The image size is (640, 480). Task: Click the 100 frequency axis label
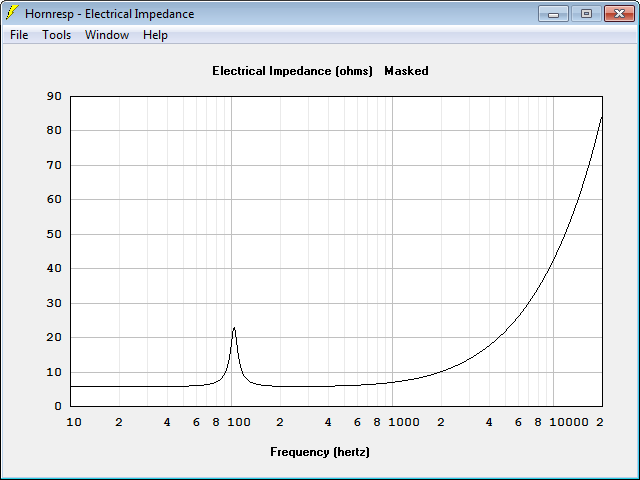pyautogui.click(x=239, y=422)
